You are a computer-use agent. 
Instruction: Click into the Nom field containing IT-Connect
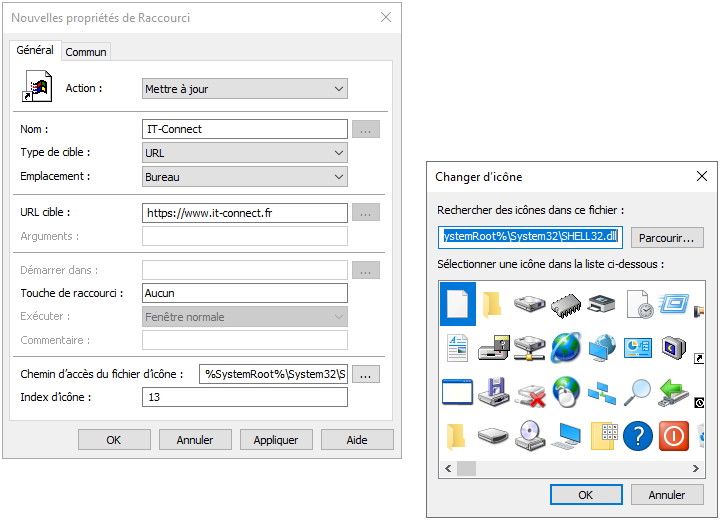click(245, 129)
